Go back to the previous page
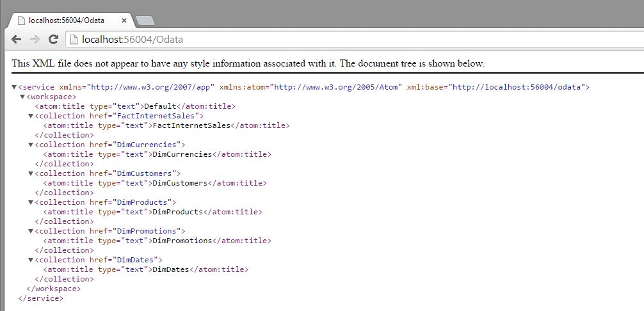 [x=16, y=40]
